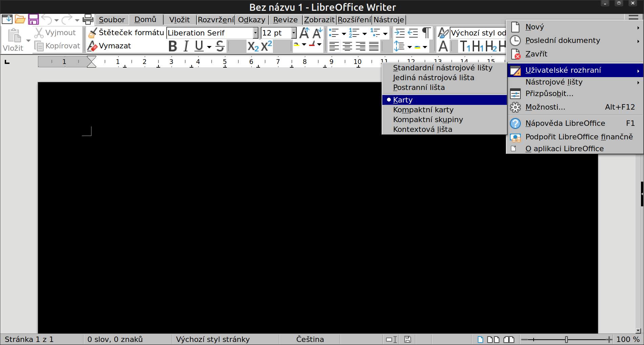Viewport: 644px width, 345px height.
Task: Toggle strikethrough S icon
Action: tap(220, 46)
